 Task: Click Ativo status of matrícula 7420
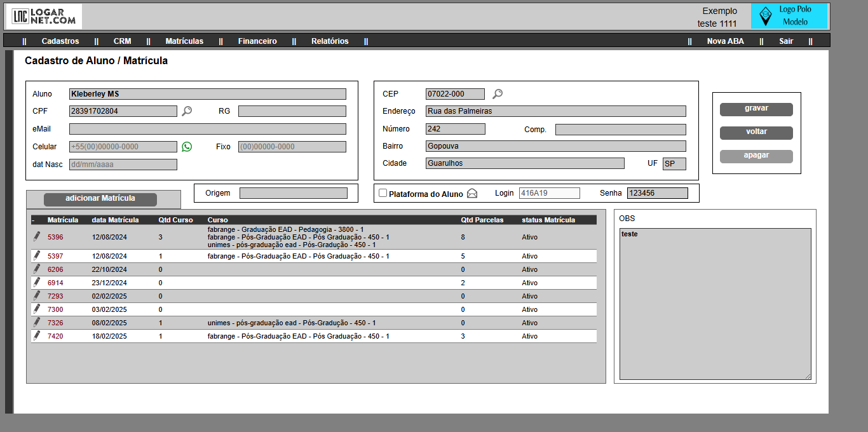[529, 337]
